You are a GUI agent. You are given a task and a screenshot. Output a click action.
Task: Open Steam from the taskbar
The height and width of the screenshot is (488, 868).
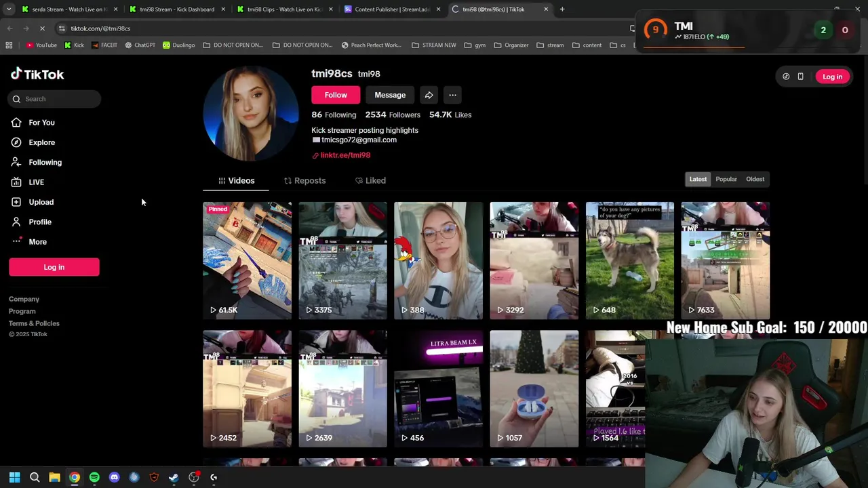174,477
